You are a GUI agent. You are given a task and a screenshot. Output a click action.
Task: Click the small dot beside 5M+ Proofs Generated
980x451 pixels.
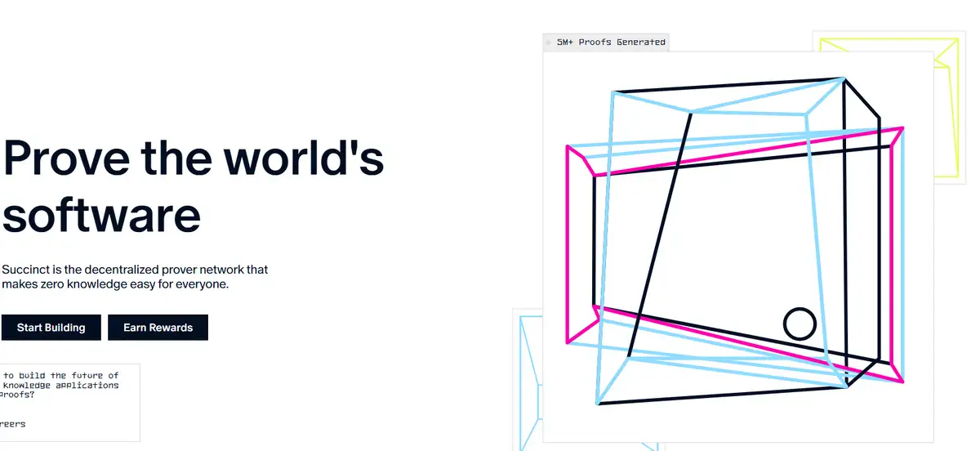pos(548,42)
